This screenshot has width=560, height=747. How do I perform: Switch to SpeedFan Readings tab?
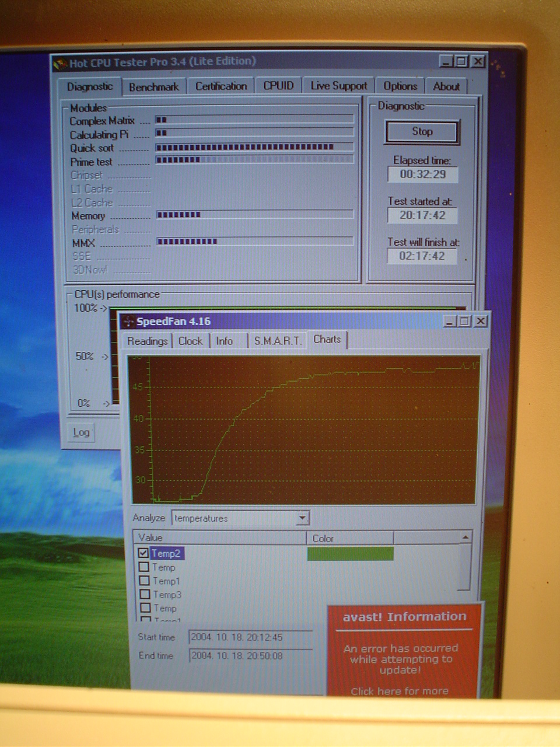click(x=147, y=341)
